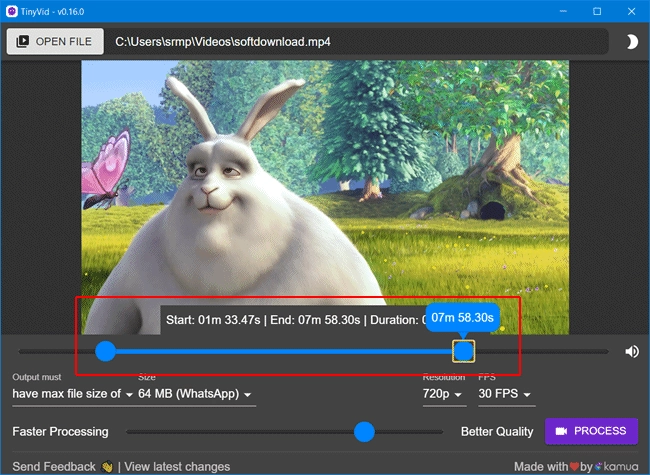
Task: Click the TinyVid app icon in title bar
Action: 12,11
